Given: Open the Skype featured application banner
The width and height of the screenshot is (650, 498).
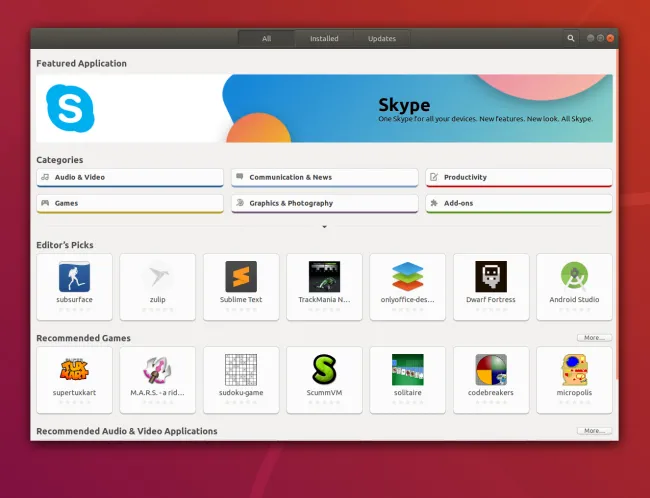Looking at the screenshot, I should (x=324, y=108).
